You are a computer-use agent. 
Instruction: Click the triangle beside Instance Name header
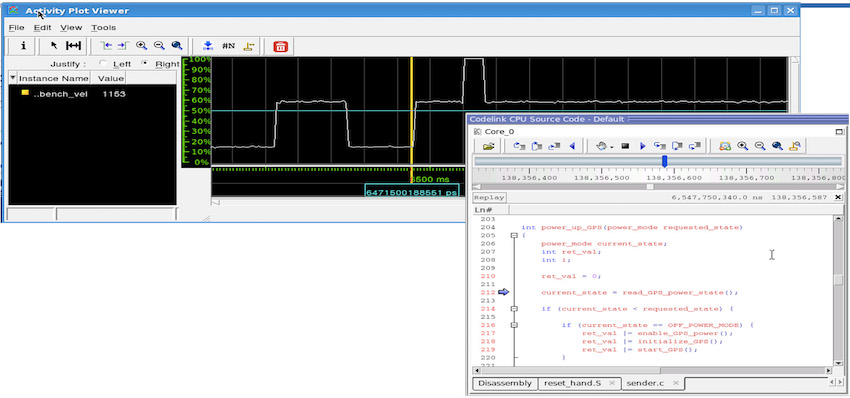coord(13,78)
